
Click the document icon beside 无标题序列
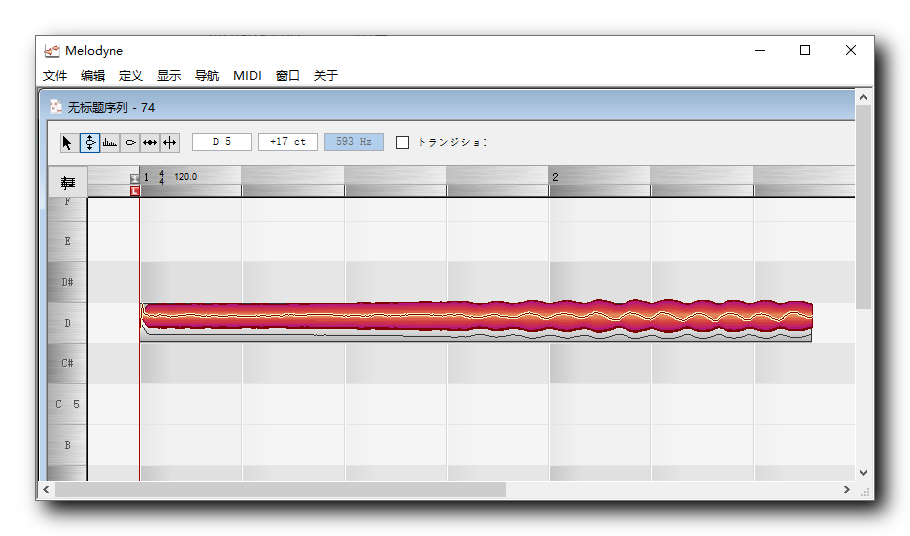[x=56, y=107]
